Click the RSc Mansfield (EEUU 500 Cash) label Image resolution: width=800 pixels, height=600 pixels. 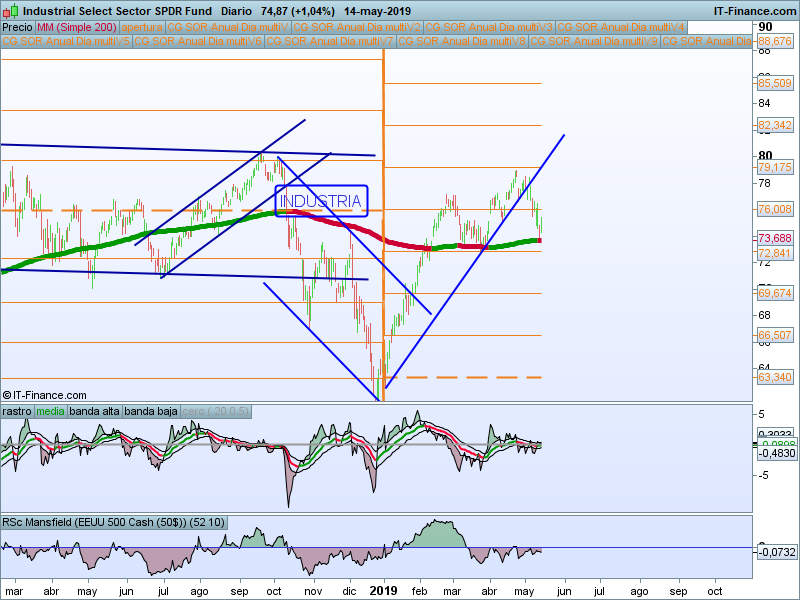tap(113, 522)
